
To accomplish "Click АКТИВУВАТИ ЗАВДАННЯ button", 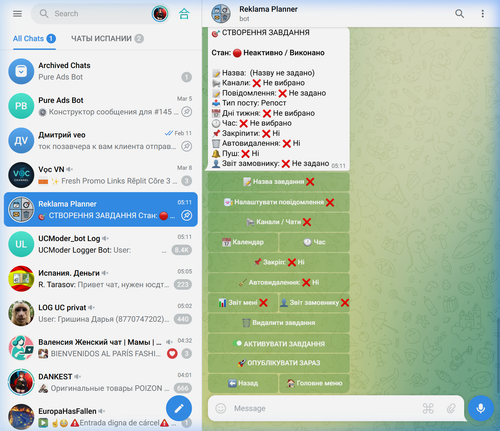I will [x=279, y=344].
